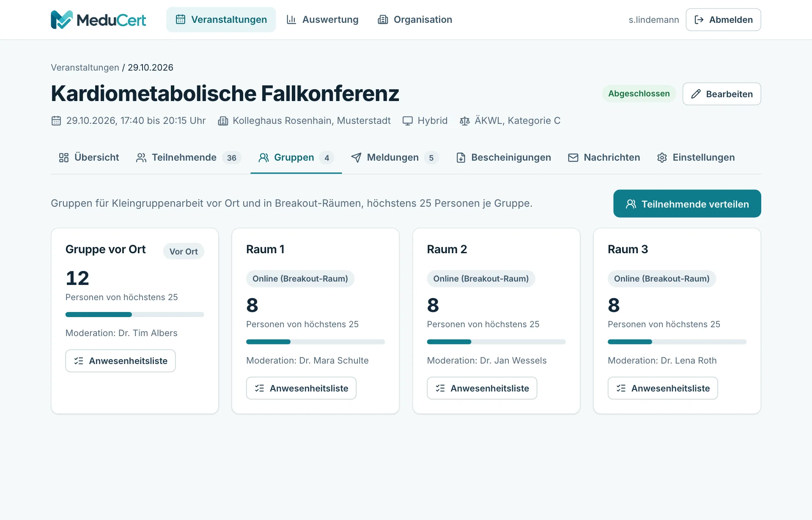Screen dimensions: 812x520
Task: Click 'Moderation: Dr. Lena Roth' text
Action: pos(662,361)
